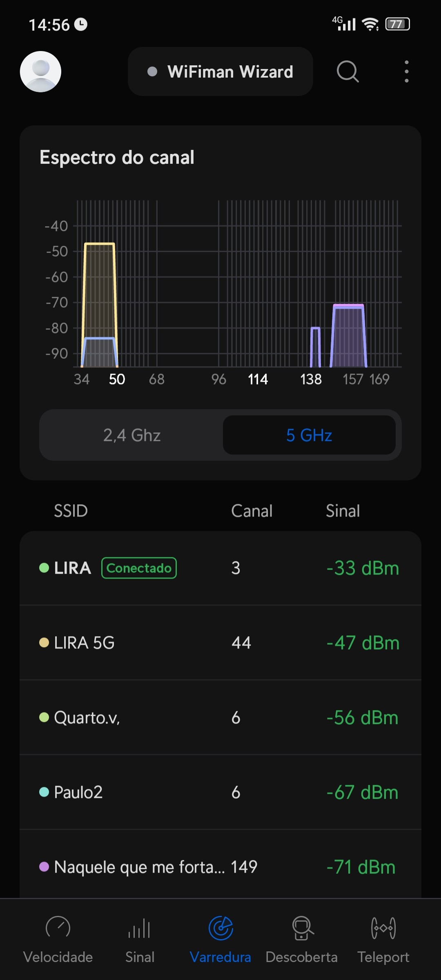This screenshot has height=980, width=441.
Task: Tap the Teleport icon
Action: click(x=383, y=928)
